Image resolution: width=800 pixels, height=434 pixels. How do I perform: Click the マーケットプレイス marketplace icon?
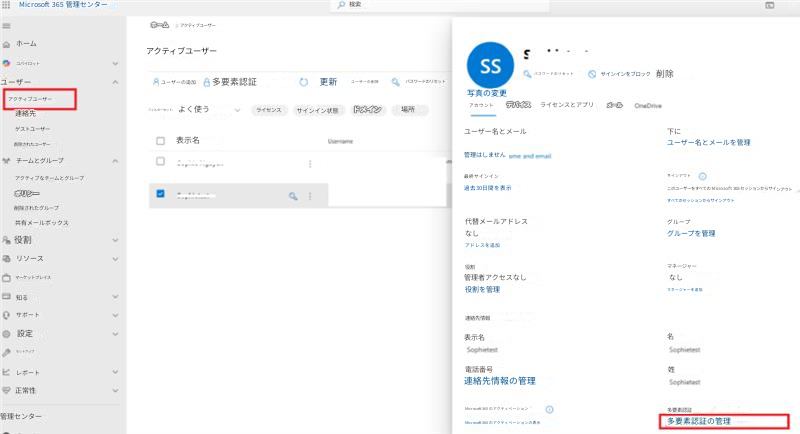[x=7, y=278]
